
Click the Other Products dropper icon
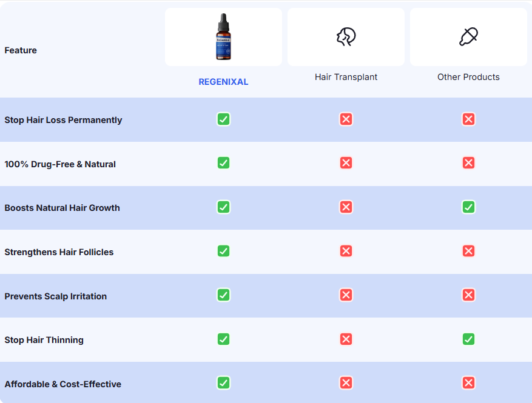pyautogui.click(x=468, y=37)
